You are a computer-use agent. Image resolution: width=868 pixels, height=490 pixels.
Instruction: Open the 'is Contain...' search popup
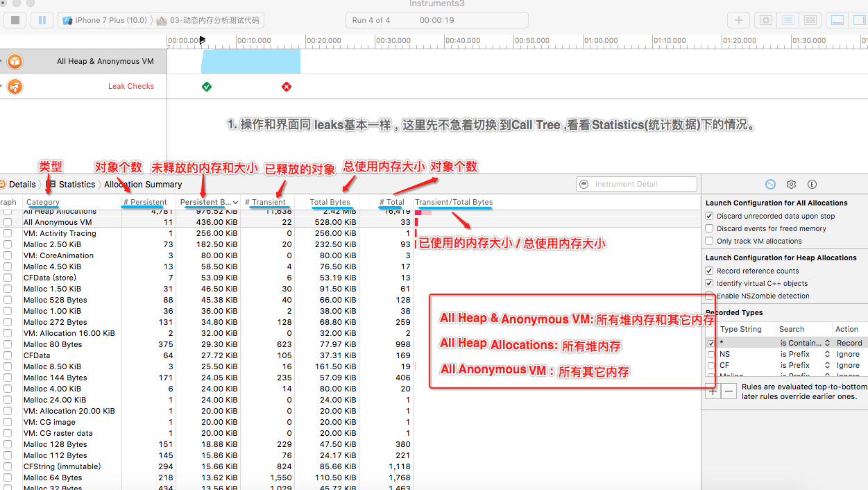pyautogui.click(x=805, y=343)
